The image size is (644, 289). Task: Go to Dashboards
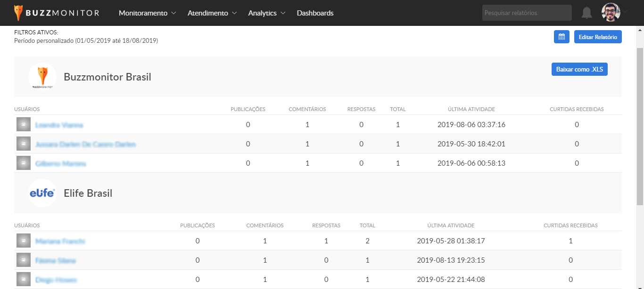point(315,13)
